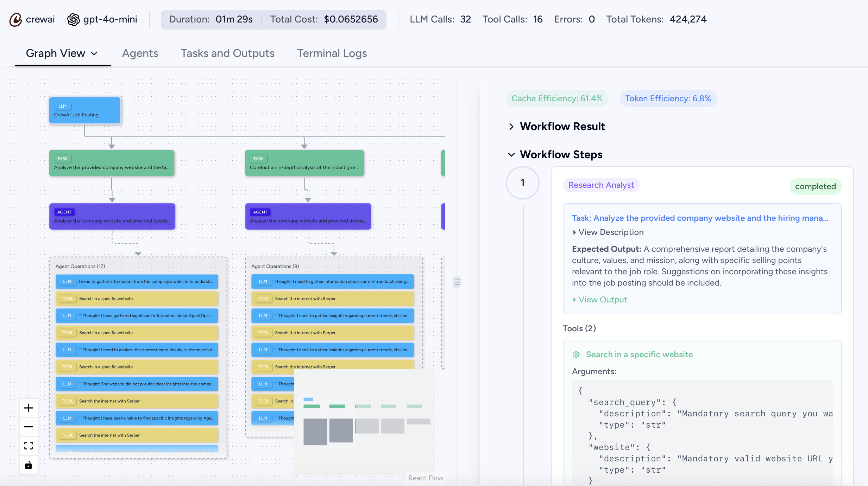Click the crewai logo icon
Viewport: 868px width, 486px height.
15,19
